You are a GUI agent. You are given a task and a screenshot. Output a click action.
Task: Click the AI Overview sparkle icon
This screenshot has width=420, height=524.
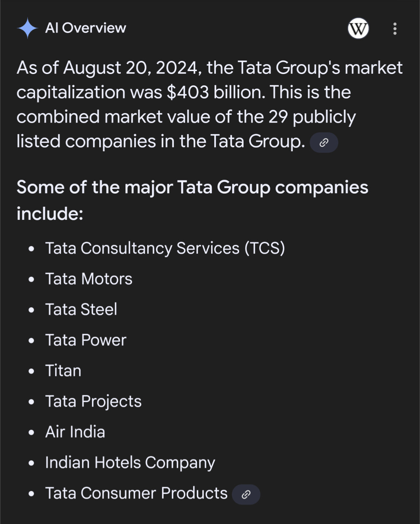click(27, 28)
